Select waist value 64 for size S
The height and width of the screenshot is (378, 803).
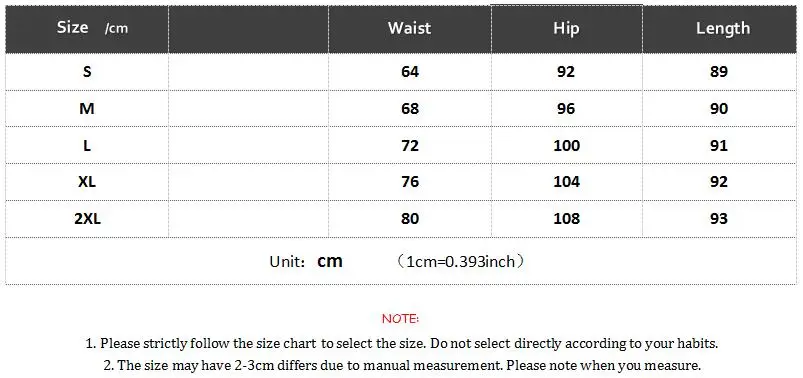(x=410, y=72)
